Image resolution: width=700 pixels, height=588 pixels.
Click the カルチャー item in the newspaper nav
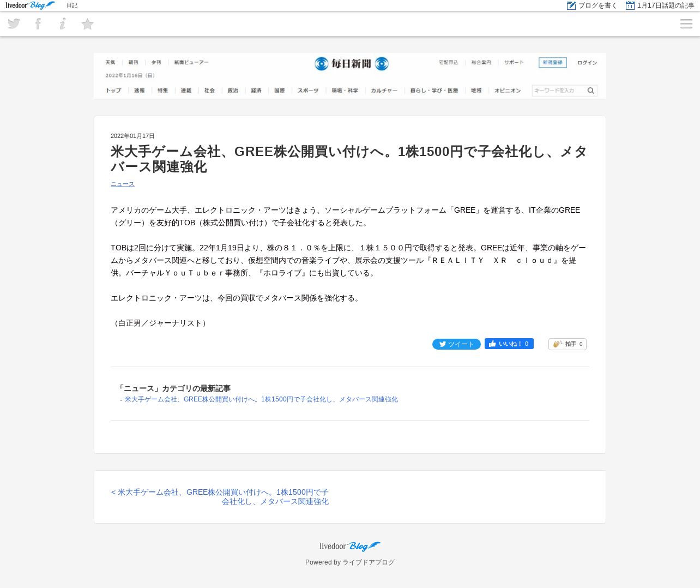[x=384, y=91]
